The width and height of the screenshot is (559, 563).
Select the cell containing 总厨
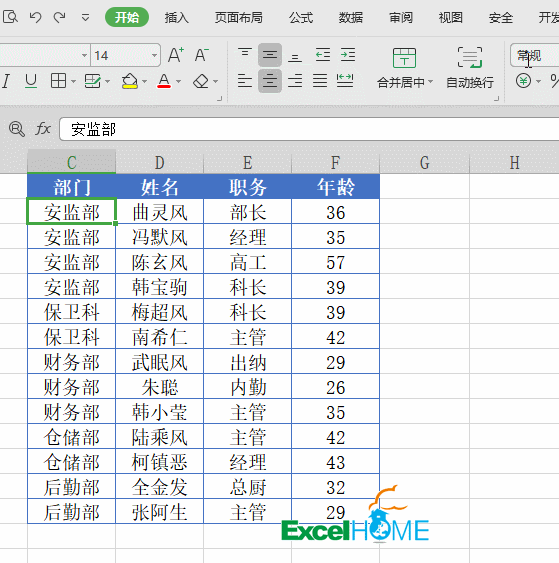[248, 487]
